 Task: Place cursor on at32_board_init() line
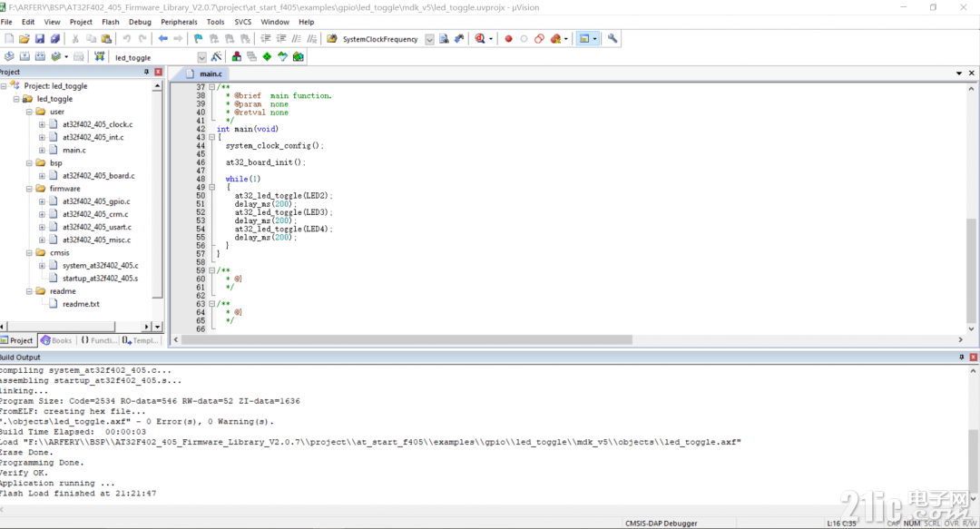(266, 162)
